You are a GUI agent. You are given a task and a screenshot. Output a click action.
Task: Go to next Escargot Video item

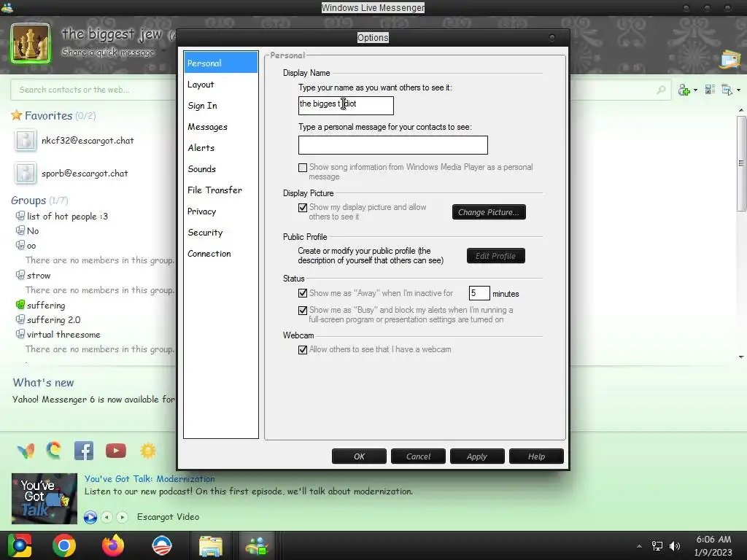pyautogui.click(x=122, y=517)
